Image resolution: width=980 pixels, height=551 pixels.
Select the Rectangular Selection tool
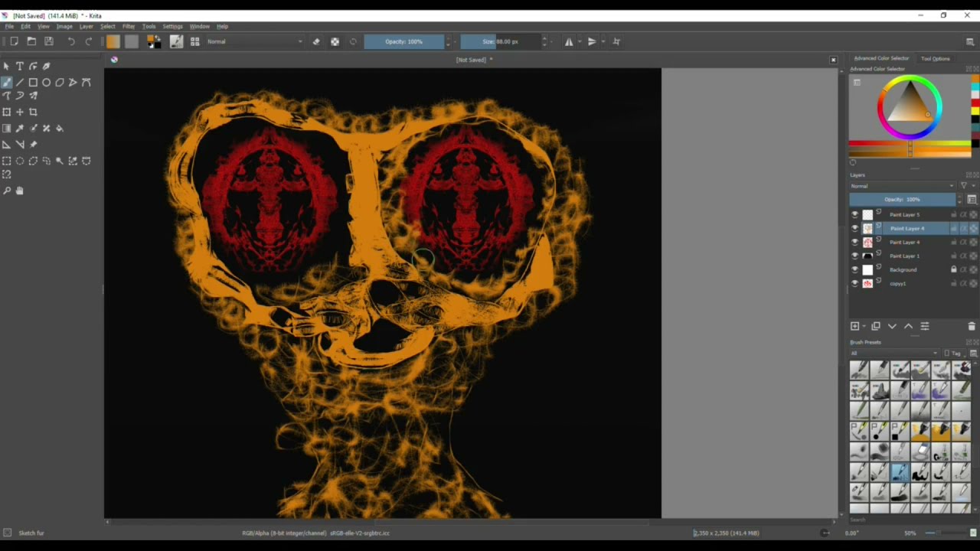click(x=7, y=161)
